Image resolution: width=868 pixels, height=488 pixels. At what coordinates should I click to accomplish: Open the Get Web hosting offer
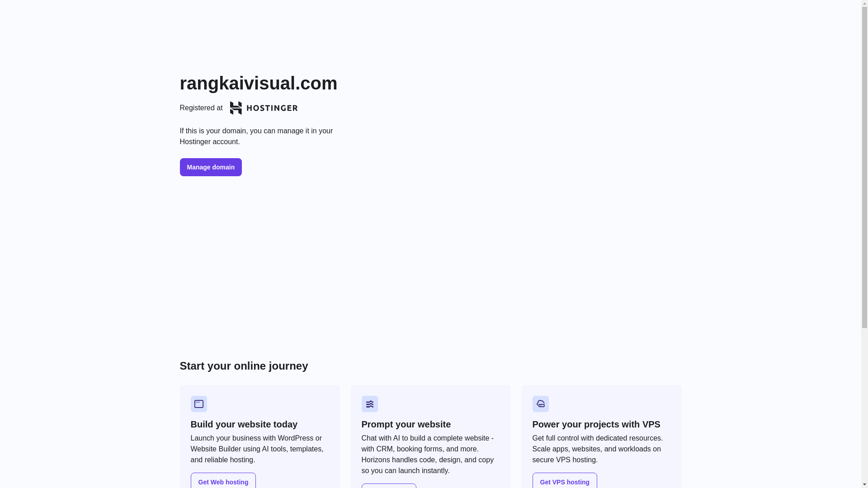pyautogui.click(x=223, y=482)
